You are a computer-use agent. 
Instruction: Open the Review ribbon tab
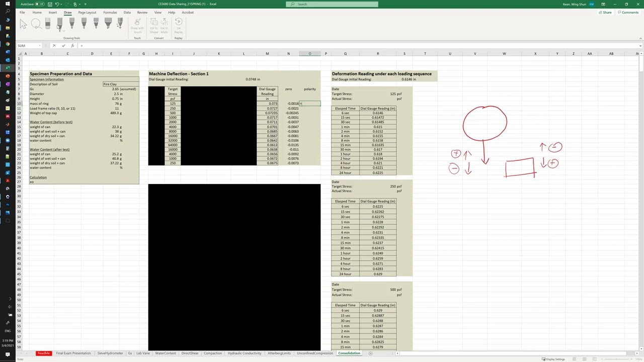142,13
